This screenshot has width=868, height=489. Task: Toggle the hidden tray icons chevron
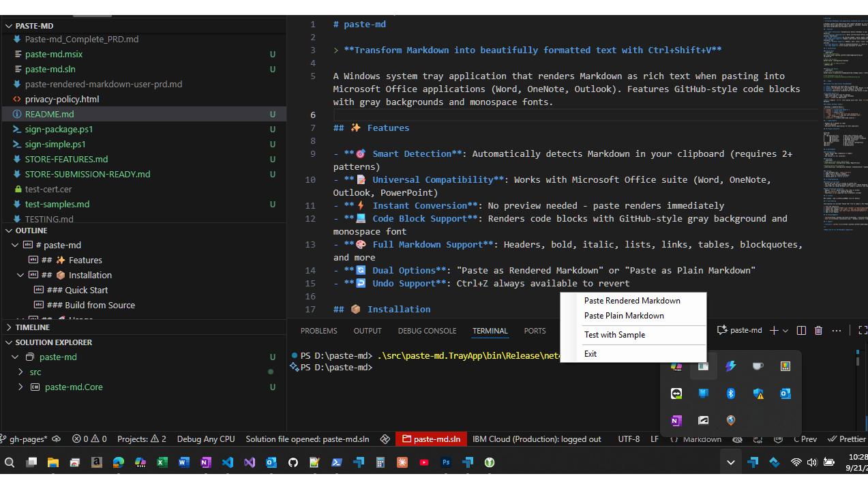[730, 462]
